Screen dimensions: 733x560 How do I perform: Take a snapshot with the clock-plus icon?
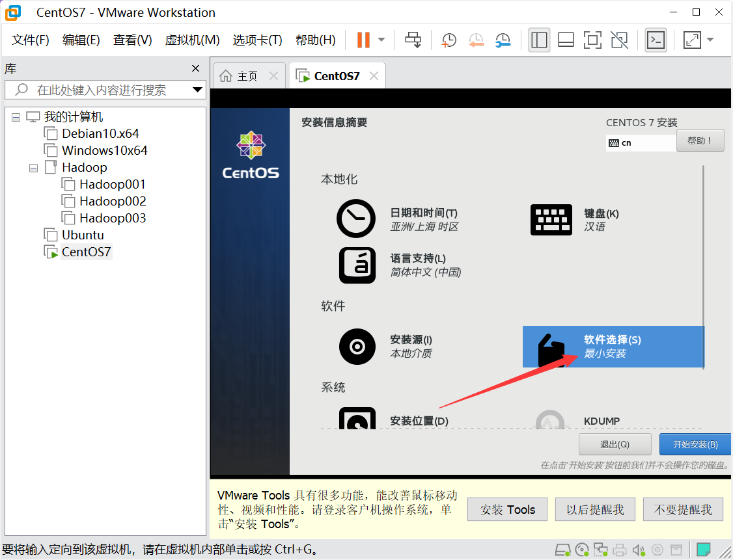449,40
